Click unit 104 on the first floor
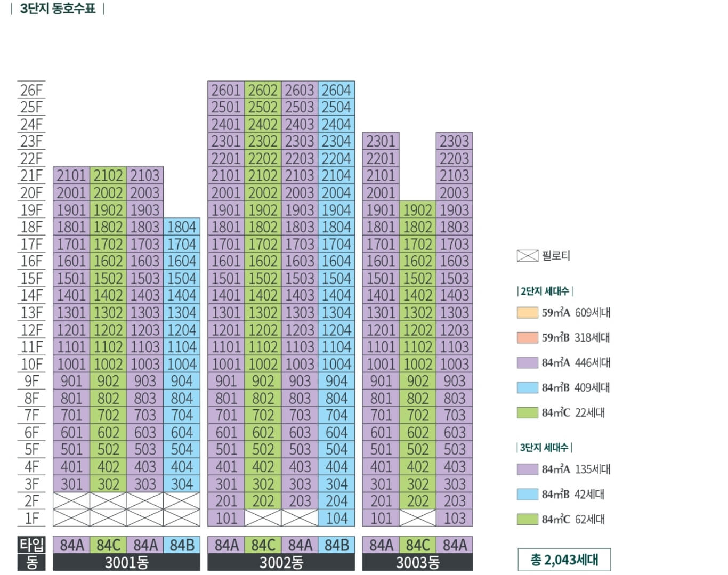 coord(336,518)
